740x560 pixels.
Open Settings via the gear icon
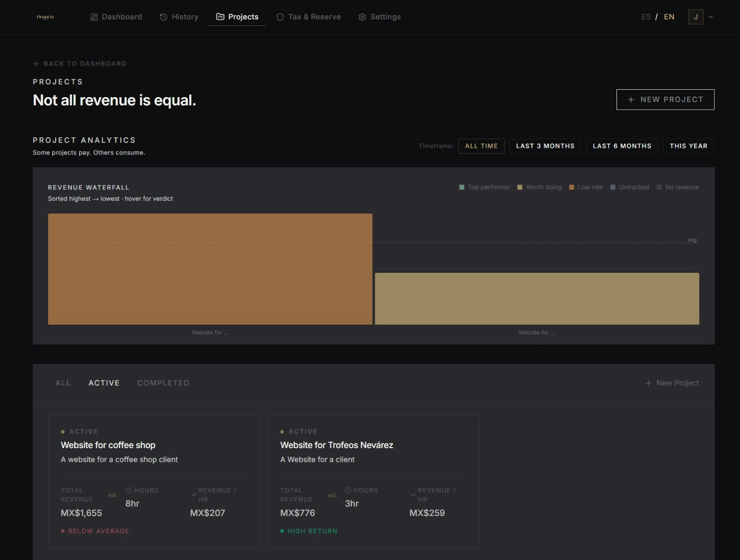362,17
